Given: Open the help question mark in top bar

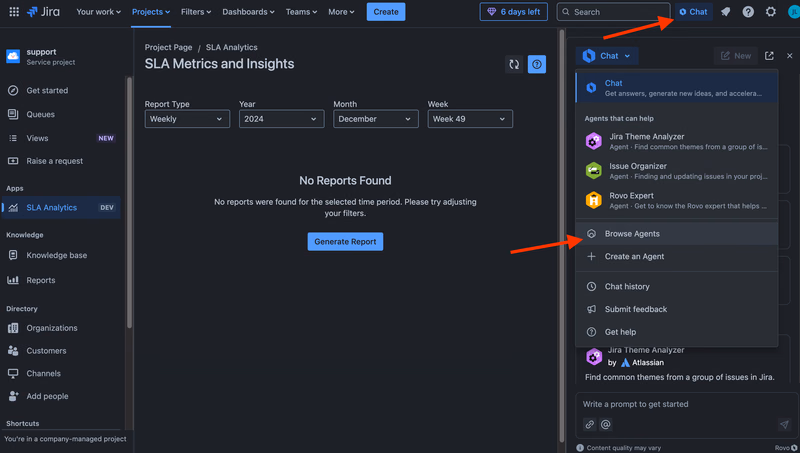Looking at the screenshot, I should tap(748, 12).
